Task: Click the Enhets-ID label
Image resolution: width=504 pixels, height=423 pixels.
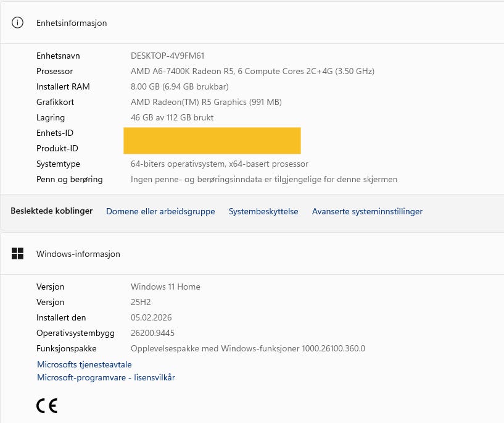Action: pos(55,133)
